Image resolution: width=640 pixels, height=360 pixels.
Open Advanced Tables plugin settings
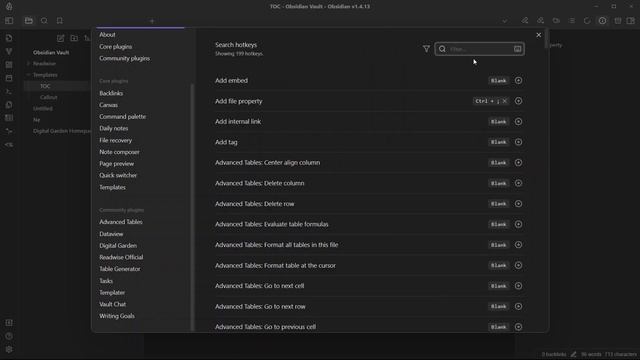point(121,222)
